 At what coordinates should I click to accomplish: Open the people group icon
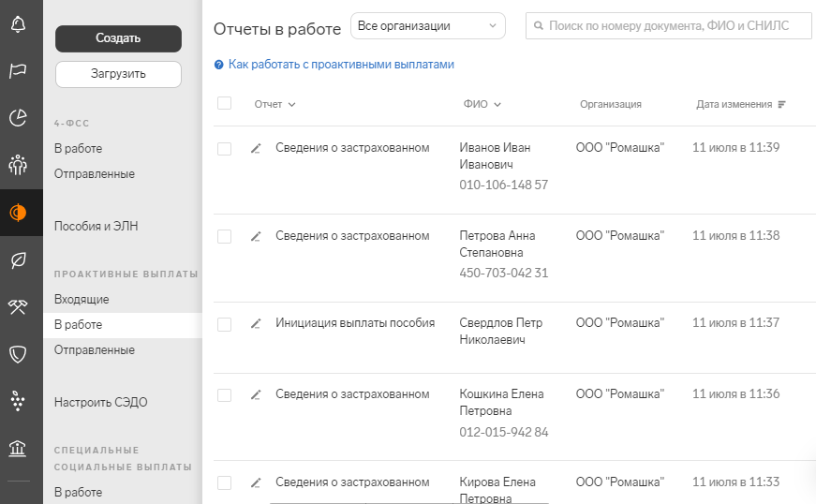18,165
